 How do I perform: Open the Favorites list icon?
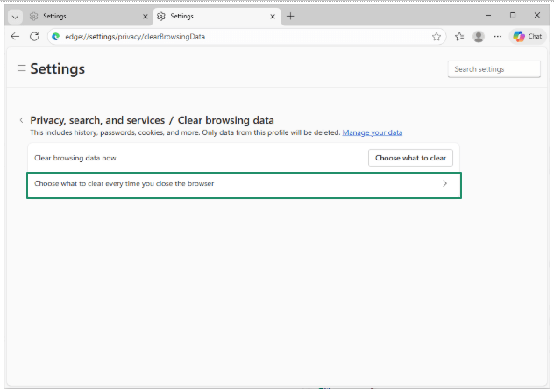click(458, 36)
